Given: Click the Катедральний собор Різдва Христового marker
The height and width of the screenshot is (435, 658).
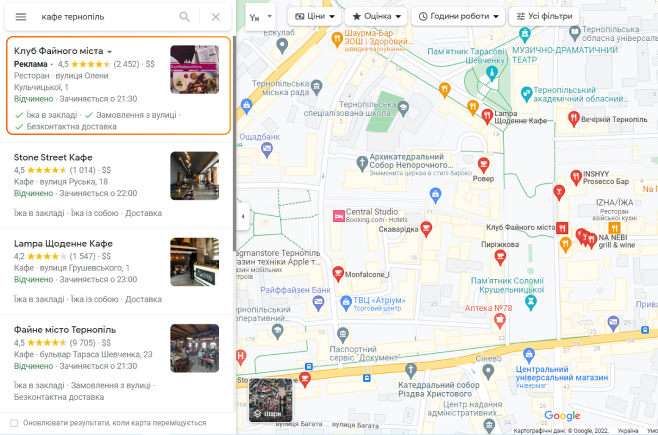Looking at the screenshot, I should click(x=410, y=370).
